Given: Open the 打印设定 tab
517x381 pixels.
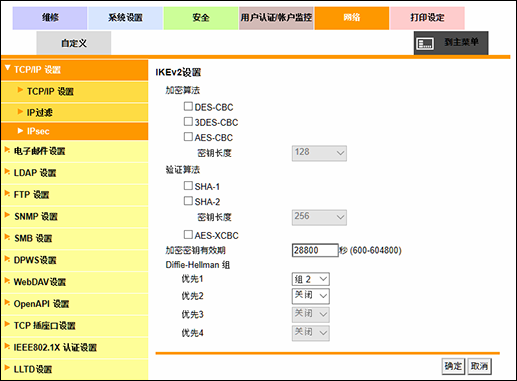Looking at the screenshot, I should coord(427,18).
